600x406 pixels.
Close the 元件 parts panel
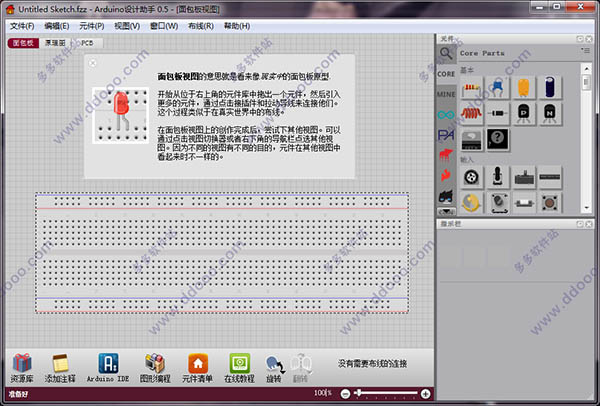[x=589, y=39]
